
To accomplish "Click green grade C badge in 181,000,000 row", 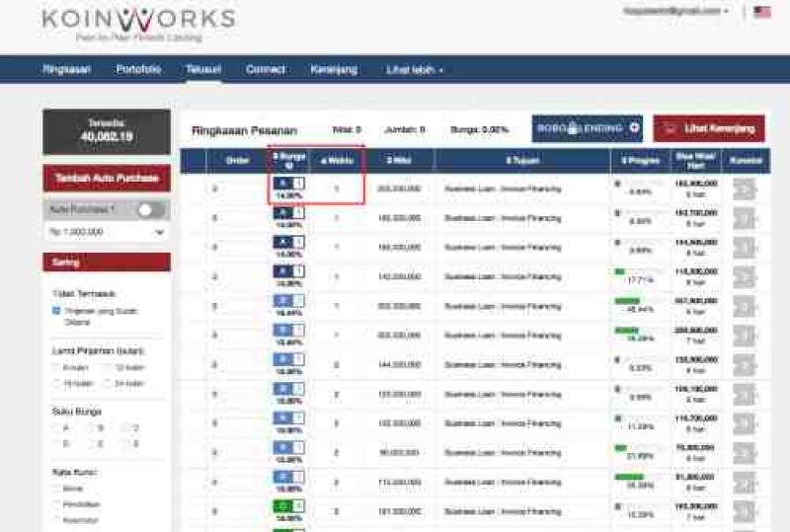I will tap(288, 505).
